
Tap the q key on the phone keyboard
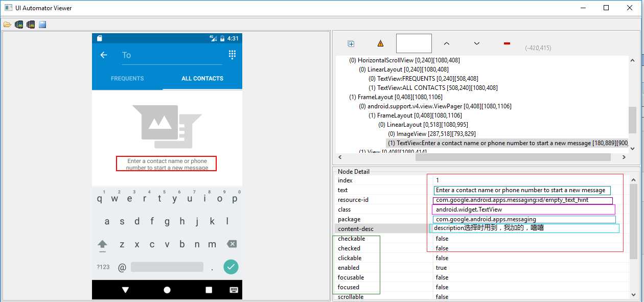(x=100, y=199)
